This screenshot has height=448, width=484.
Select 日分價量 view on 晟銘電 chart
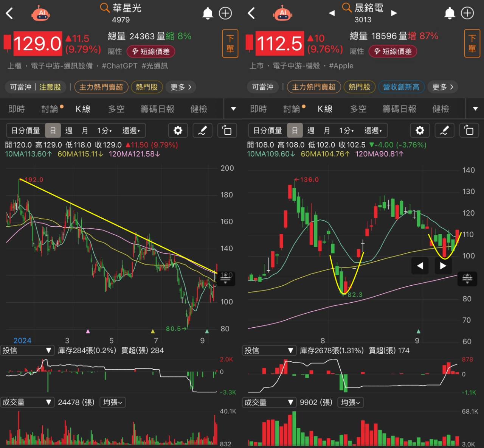click(268, 131)
